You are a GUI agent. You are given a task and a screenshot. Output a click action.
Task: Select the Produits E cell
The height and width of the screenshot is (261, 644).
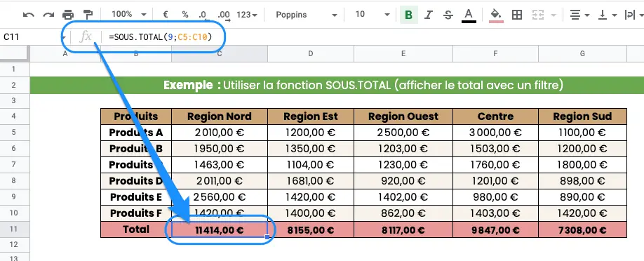(136, 197)
